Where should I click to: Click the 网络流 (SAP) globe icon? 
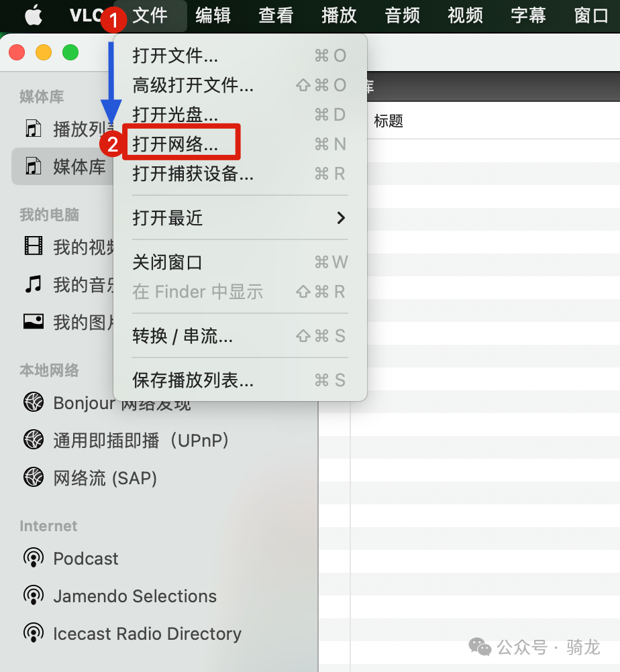click(x=34, y=477)
